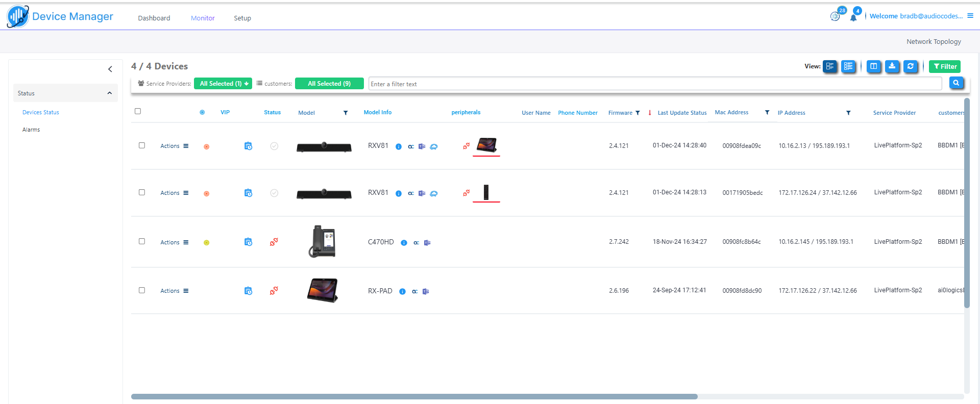This screenshot has width=980, height=404.
Task: Click info icon for RX-PAD
Action: point(402,291)
